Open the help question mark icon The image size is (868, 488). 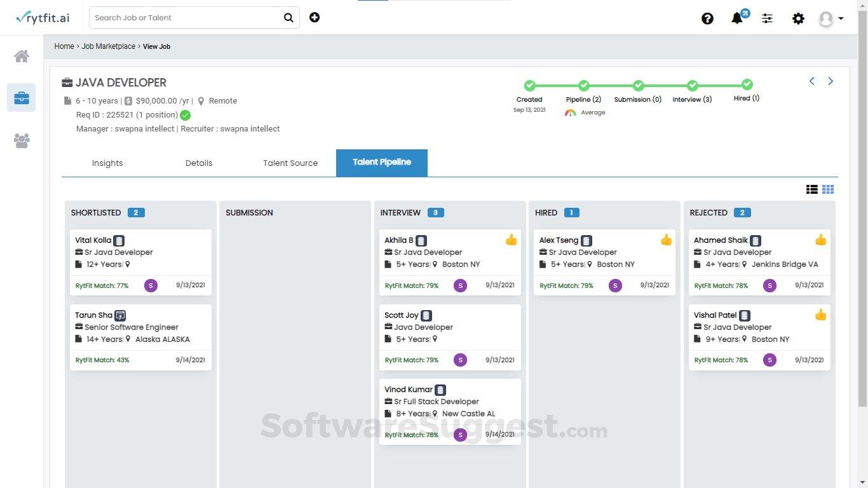(x=707, y=18)
